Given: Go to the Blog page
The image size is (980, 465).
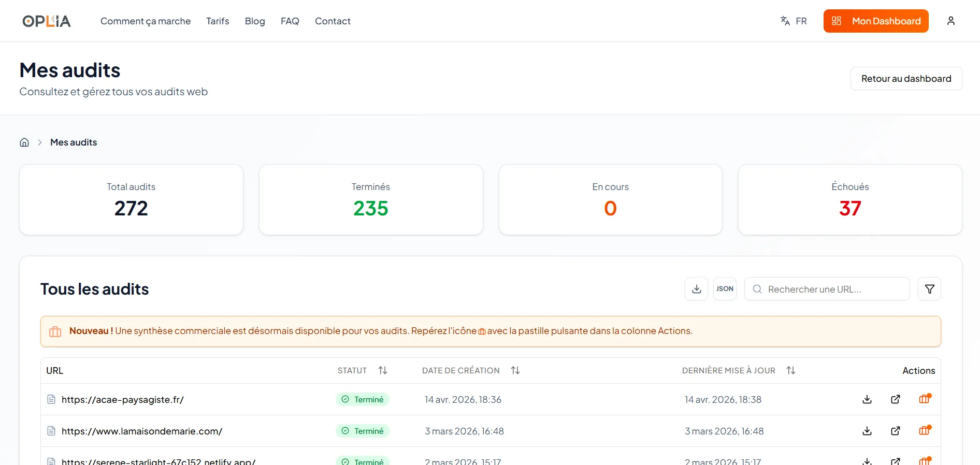Looking at the screenshot, I should 255,21.
